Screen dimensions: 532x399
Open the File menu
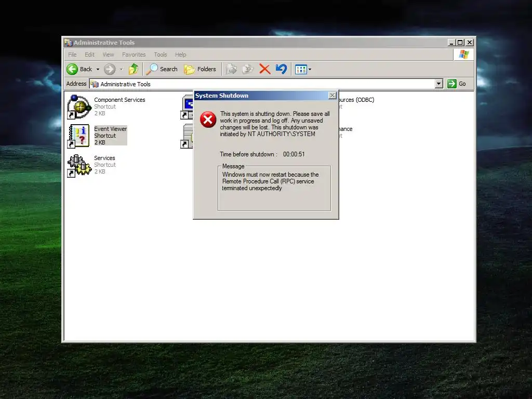point(72,55)
